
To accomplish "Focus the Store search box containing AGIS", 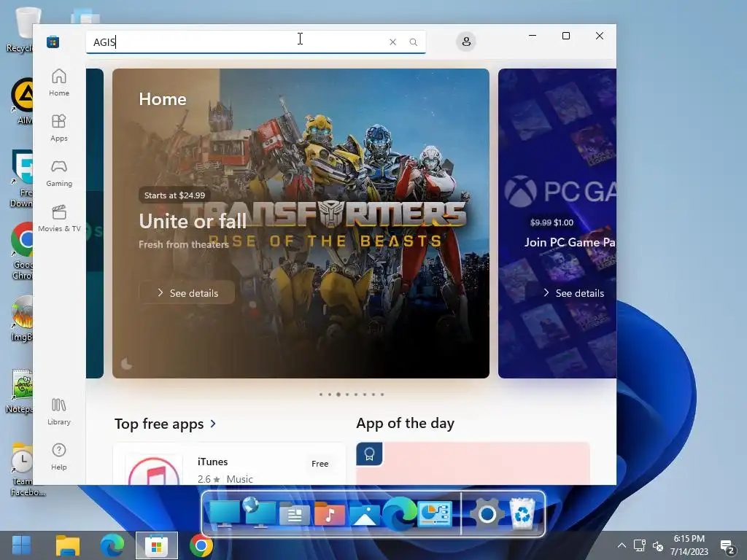I will pos(255,42).
